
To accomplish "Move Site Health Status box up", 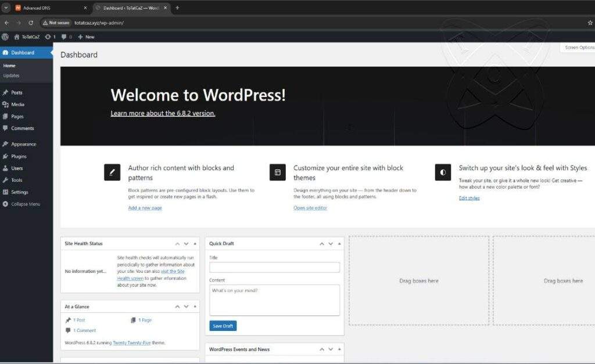I will pyautogui.click(x=177, y=244).
